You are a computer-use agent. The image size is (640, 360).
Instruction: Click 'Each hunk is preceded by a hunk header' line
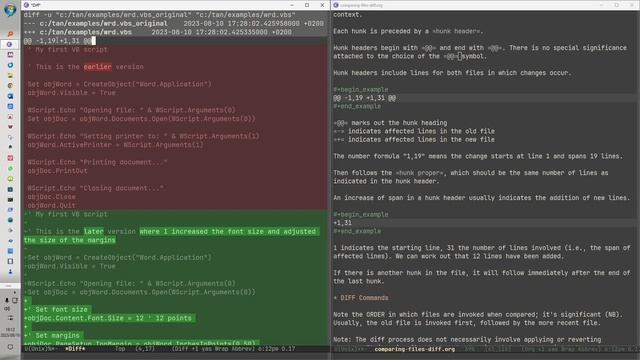[x=408, y=31]
